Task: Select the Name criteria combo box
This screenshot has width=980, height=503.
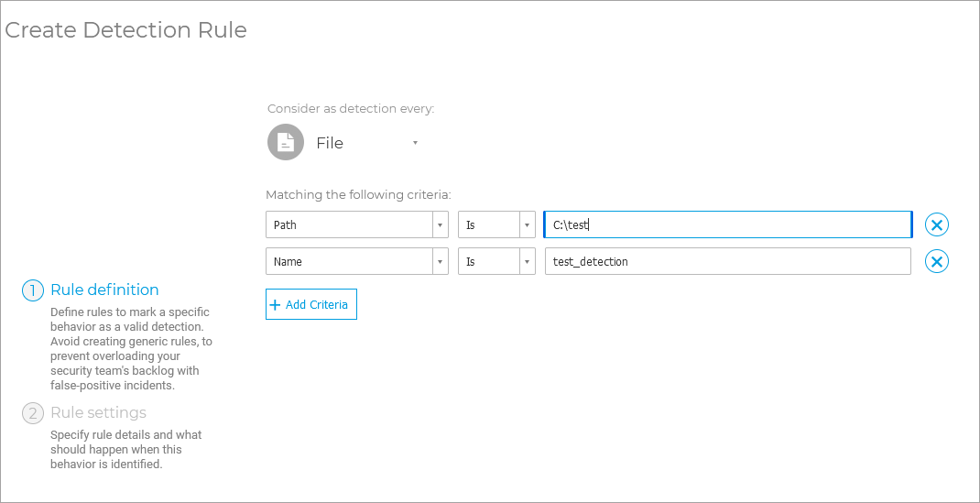Action: click(x=349, y=262)
